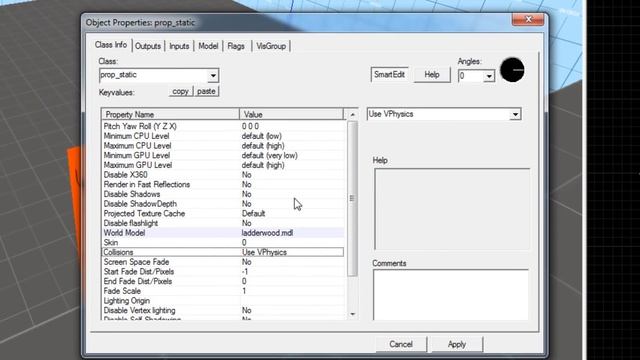Expand the Use VPhysics value dropdown
This screenshot has width=640, height=360.
click(516, 114)
